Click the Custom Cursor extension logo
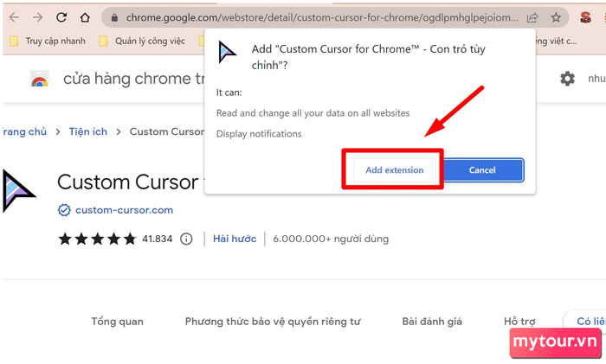 [x=18, y=191]
